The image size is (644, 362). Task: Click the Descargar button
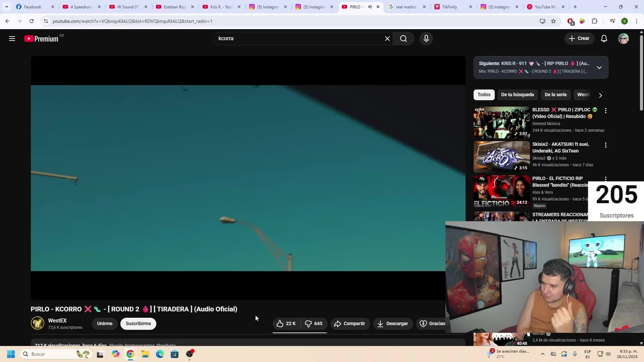tap(392, 324)
